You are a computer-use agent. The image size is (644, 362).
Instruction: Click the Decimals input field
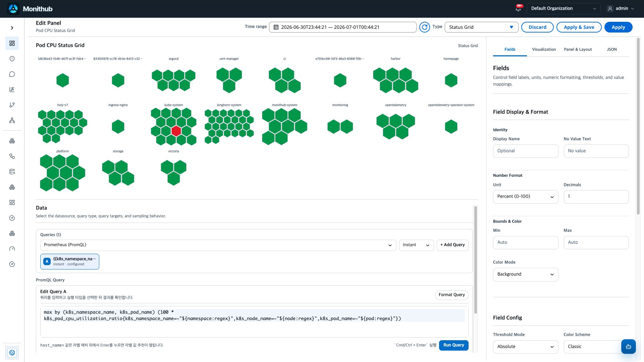pyautogui.click(x=596, y=197)
